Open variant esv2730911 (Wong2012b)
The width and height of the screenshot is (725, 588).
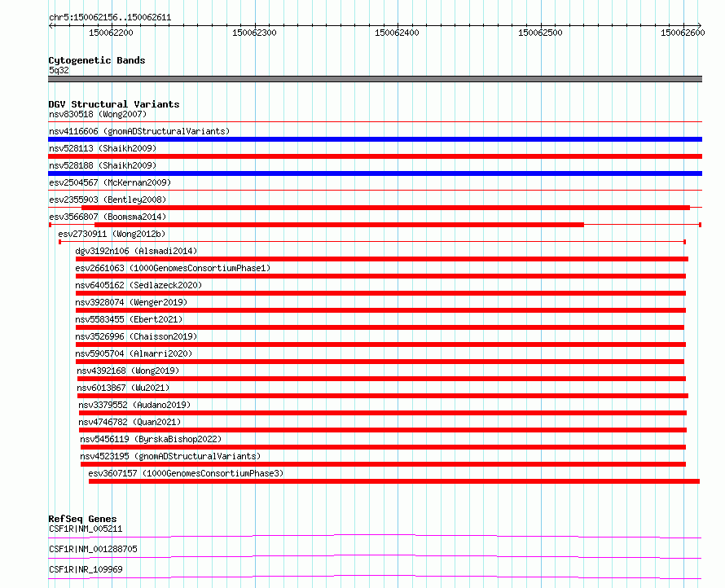click(x=112, y=234)
